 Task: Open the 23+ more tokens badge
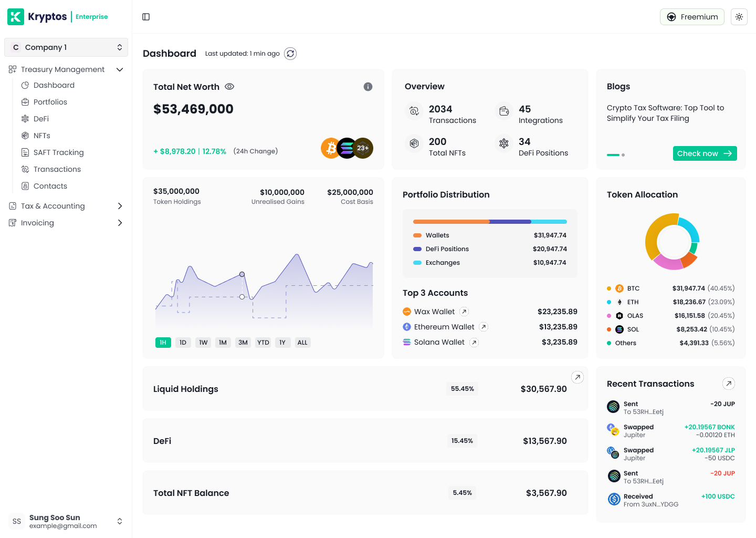363,148
